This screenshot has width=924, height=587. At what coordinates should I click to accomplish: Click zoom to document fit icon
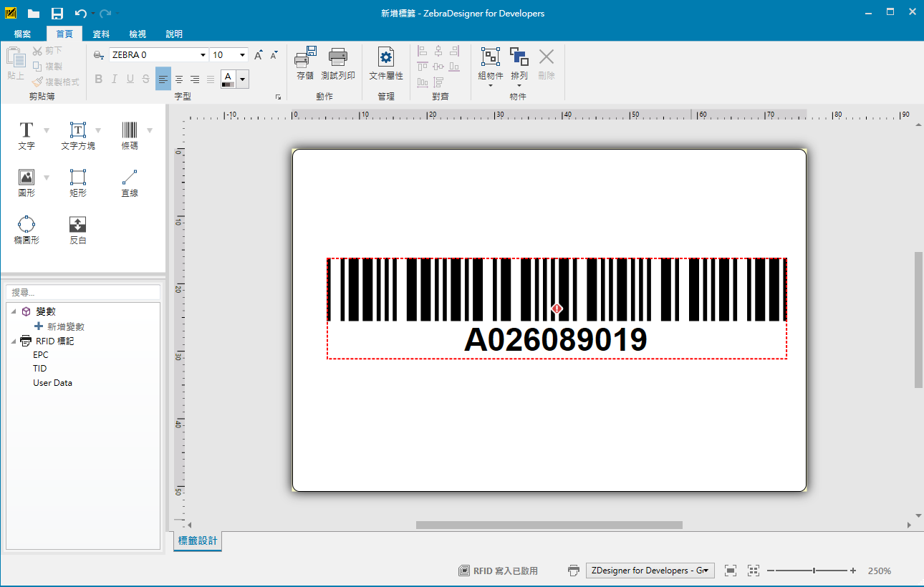point(731,571)
